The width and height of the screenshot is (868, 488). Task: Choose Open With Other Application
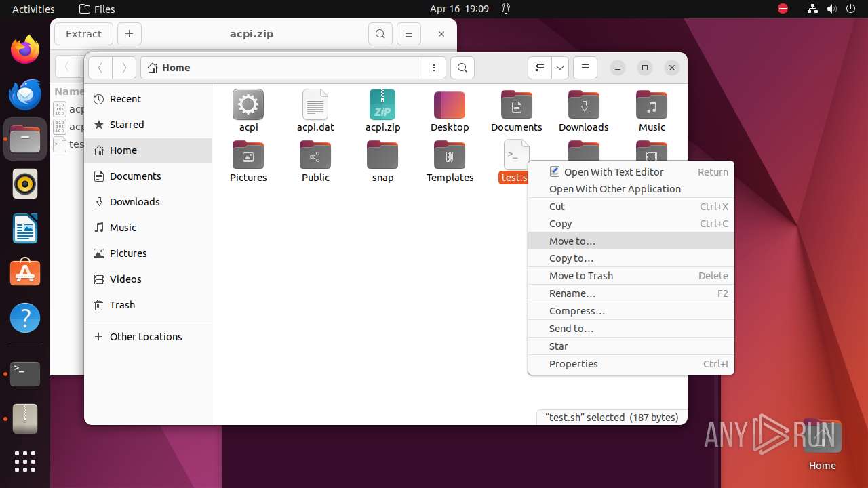click(x=631, y=189)
